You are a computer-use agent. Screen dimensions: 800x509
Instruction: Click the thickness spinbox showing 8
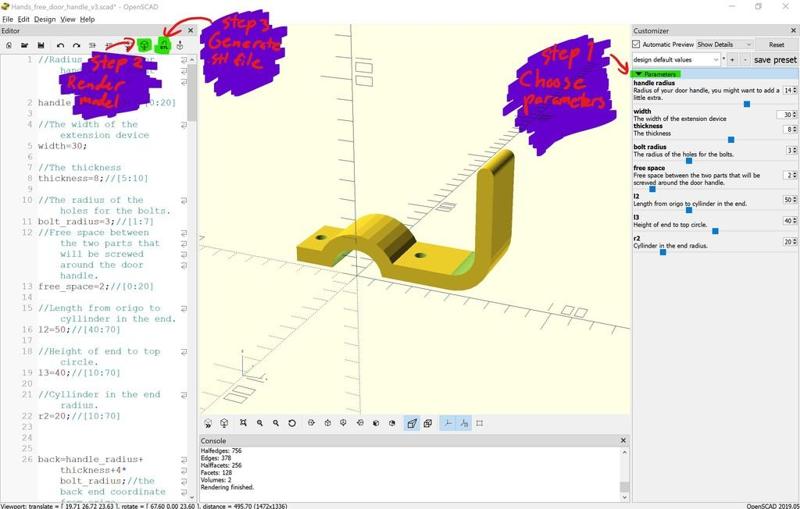(x=789, y=130)
